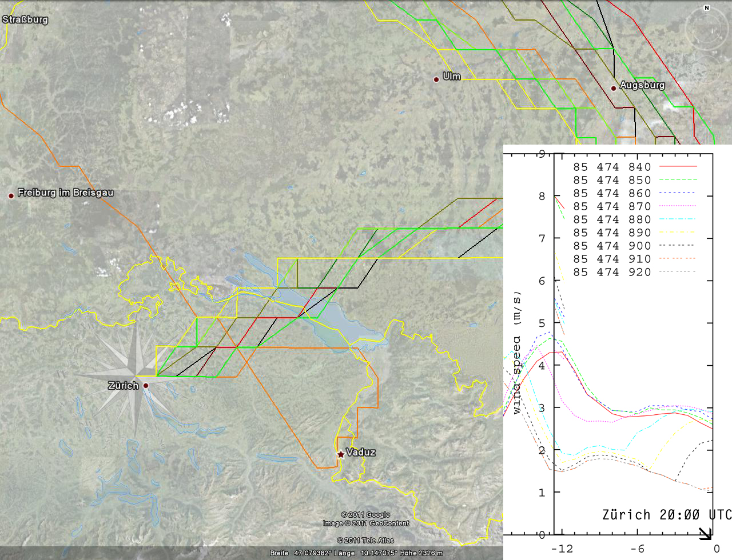This screenshot has height=560, width=732.
Task: Click legend entry 85 474 890
Action: (x=635, y=233)
